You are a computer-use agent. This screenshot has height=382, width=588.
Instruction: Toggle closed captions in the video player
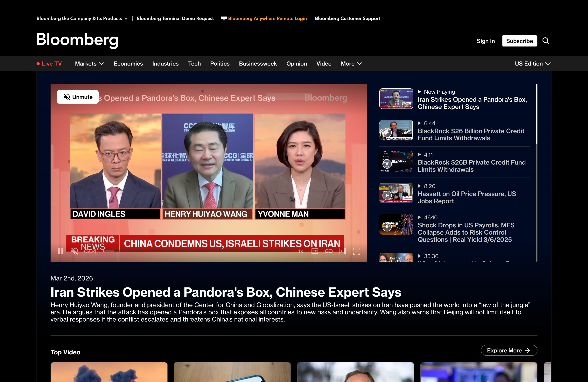point(314,251)
